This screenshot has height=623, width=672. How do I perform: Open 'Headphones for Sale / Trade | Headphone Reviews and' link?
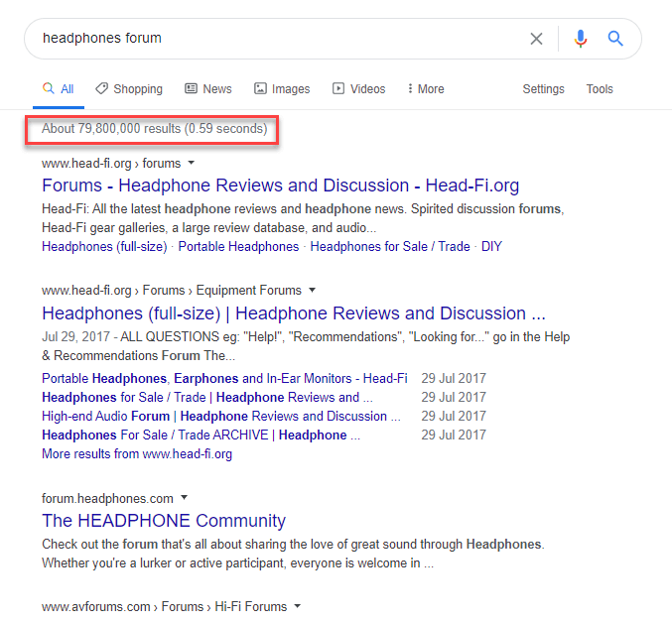pos(207,398)
